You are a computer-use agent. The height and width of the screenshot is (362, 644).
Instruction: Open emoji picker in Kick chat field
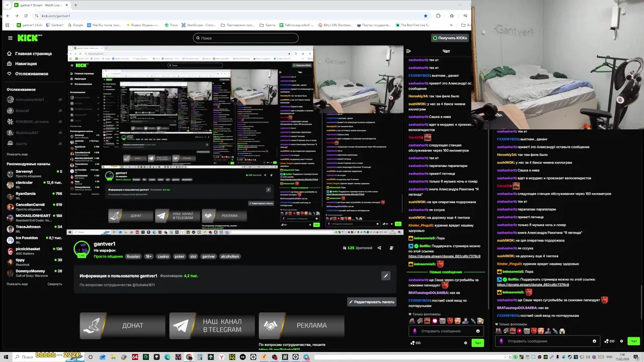tap(478, 331)
